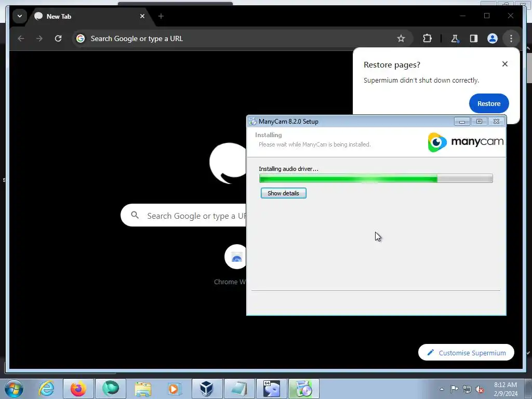Click Restore in the Restore pages popup
Image resolution: width=532 pixels, height=399 pixels.
pos(489,103)
